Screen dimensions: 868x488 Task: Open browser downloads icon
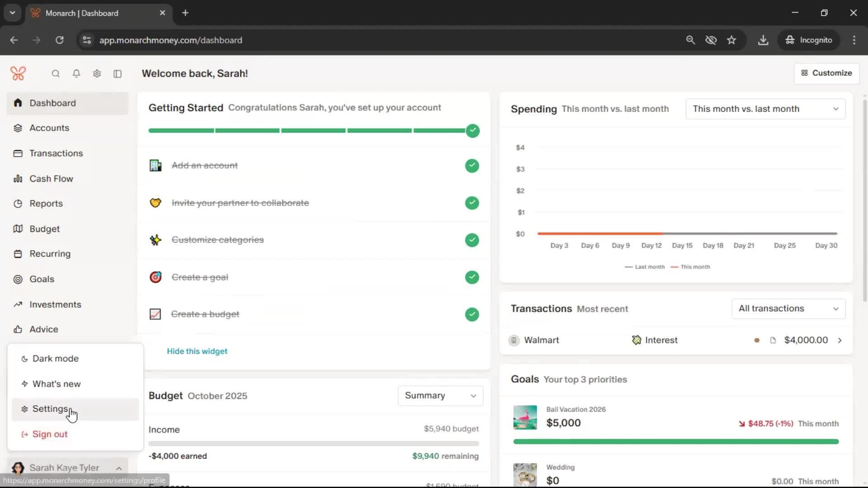(x=763, y=40)
